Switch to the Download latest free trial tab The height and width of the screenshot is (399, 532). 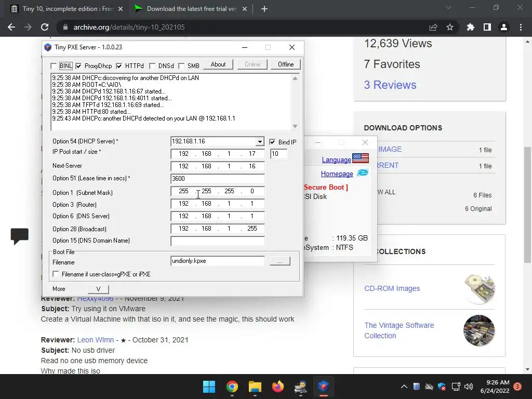click(191, 9)
